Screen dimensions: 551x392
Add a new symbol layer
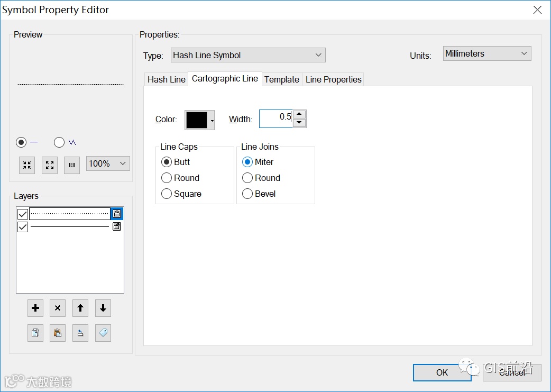click(x=35, y=308)
